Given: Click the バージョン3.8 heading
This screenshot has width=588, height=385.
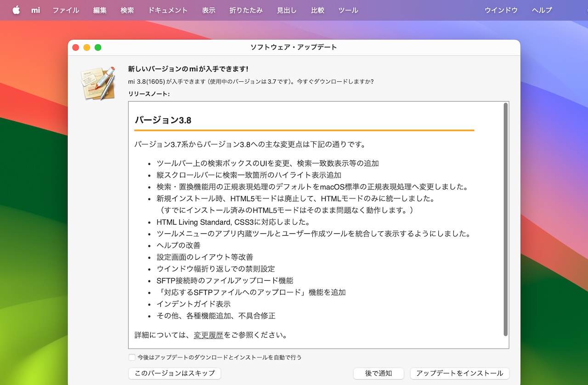Looking at the screenshot, I should click(x=163, y=120).
